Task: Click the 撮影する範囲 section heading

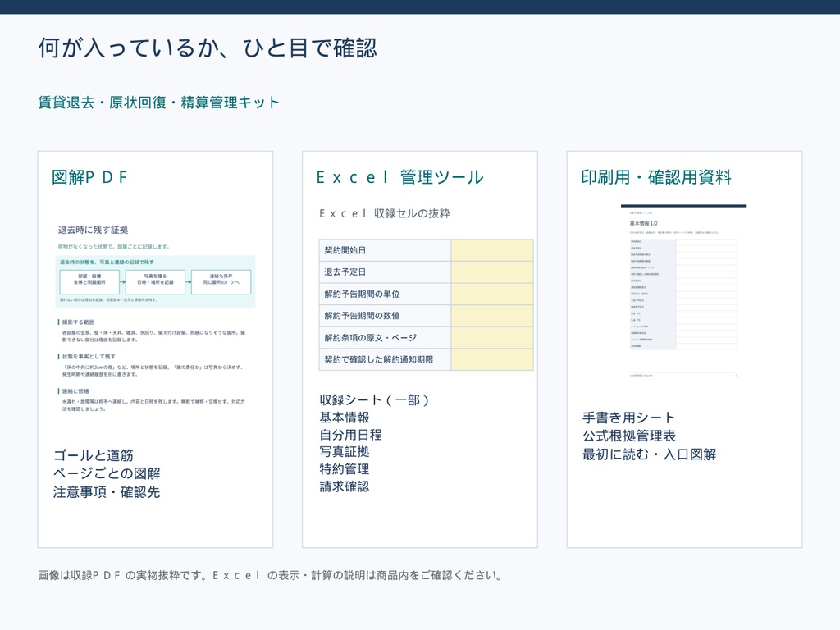Action: click(76, 322)
